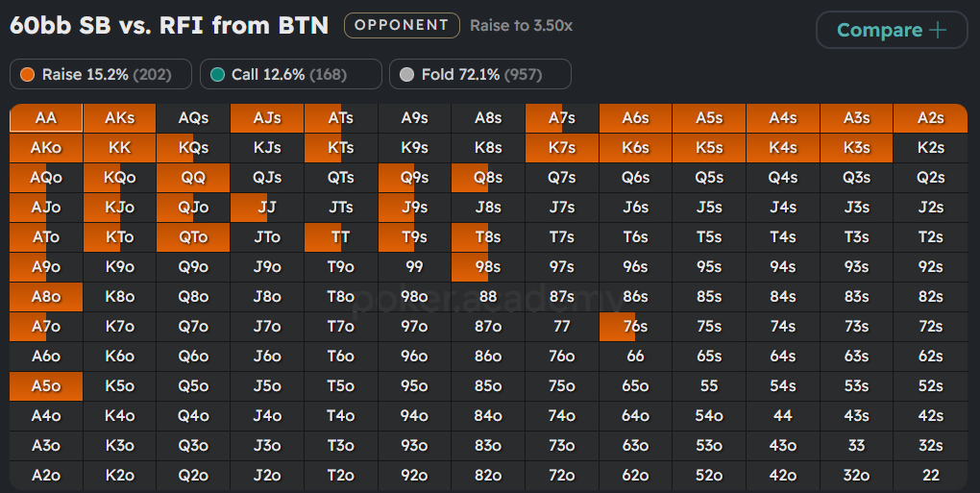
Task: Toggle the Raise 15.2% filter
Action: [101, 74]
